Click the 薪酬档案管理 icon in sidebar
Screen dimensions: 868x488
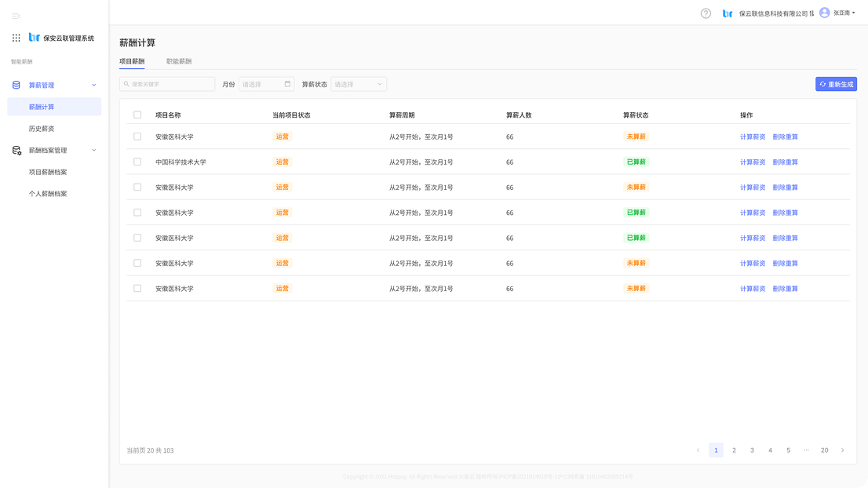coord(16,150)
